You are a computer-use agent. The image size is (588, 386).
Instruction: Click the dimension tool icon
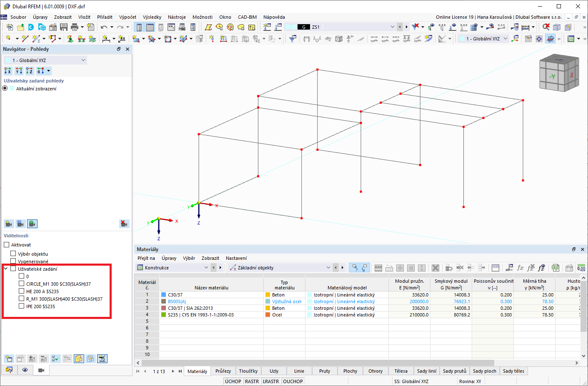(106, 39)
